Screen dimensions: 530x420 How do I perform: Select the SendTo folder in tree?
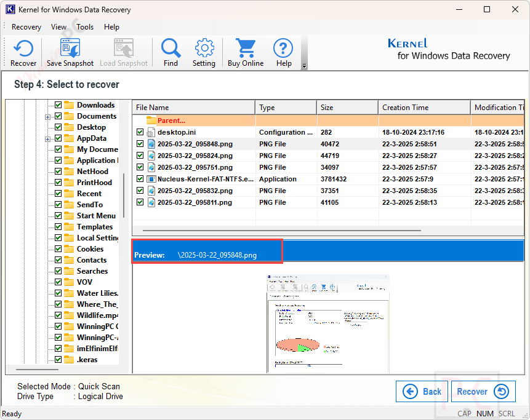point(90,205)
